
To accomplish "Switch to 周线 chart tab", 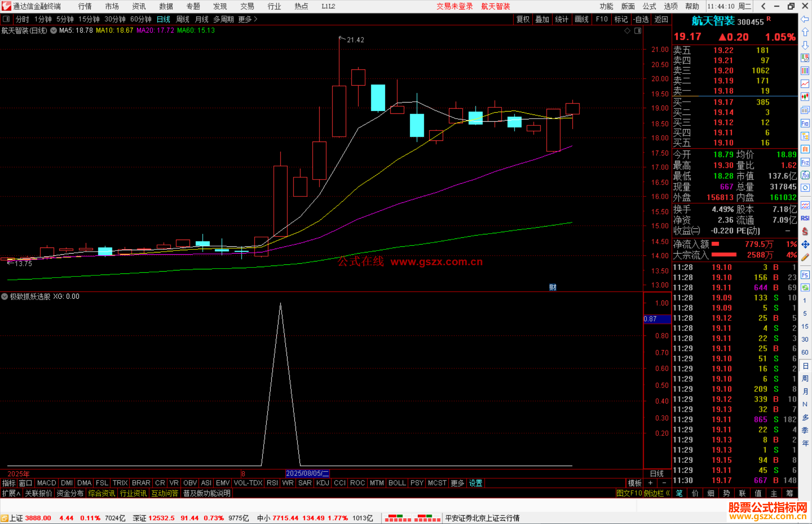I will [x=183, y=19].
